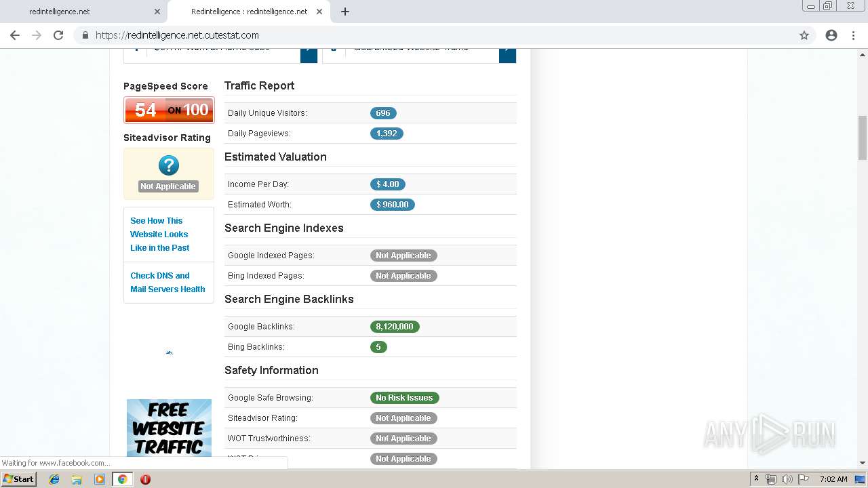The height and width of the screenshot is (488, 868).
Task: Open Chrome three-dot menu
Action: coord(853,35)
